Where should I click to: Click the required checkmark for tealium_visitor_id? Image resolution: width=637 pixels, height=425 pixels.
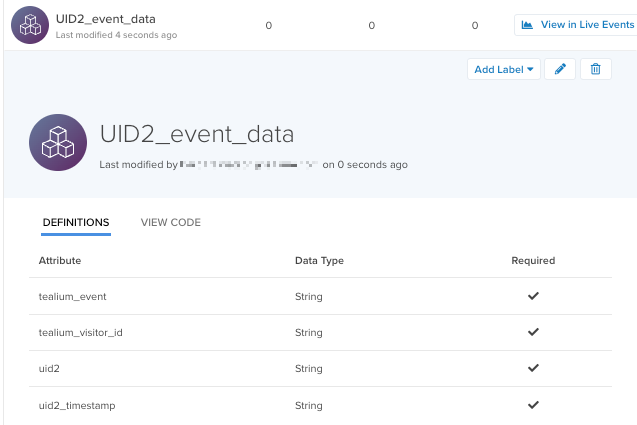pyautogui.click(x=533, y=332)
